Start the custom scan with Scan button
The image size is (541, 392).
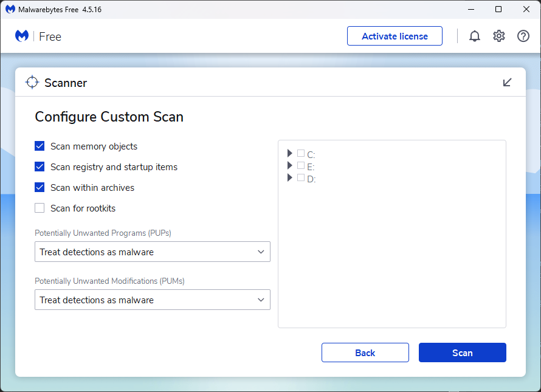[462, 352]
